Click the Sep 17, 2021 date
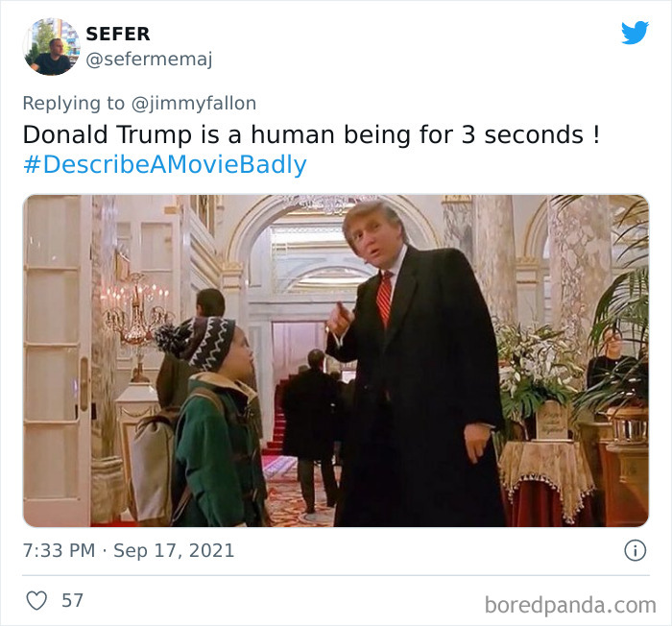672x626 pixels. click(174, 550)
